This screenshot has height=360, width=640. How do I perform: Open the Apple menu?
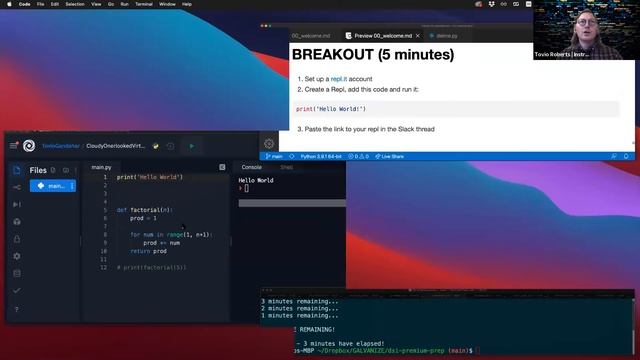click(9, 4)
